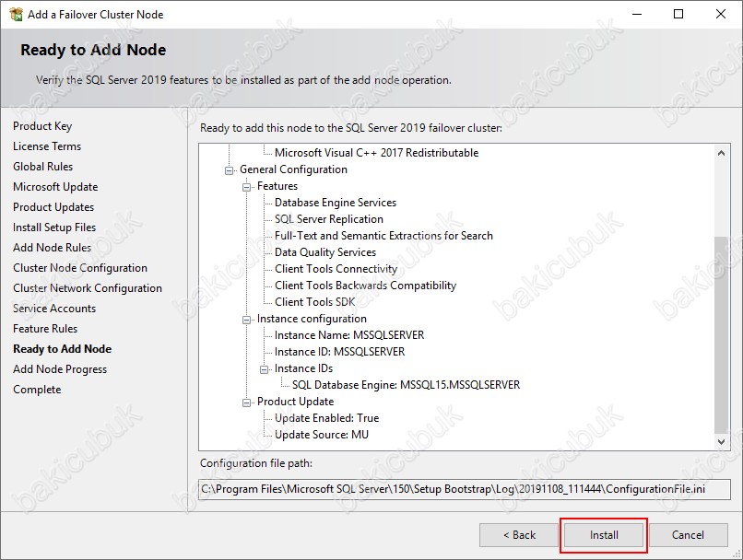
Task: Collapse the Instance configuration node
Action: 246,320
